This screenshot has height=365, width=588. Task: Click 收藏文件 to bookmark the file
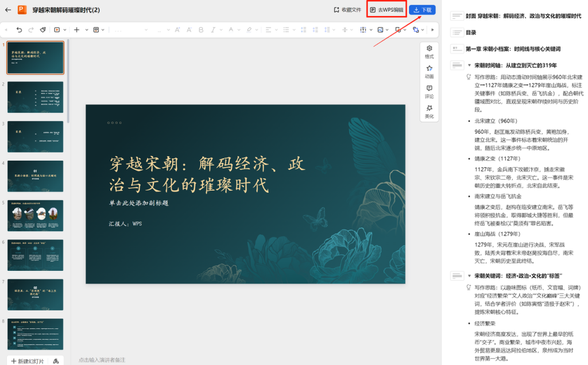click(x=347, y=10)
